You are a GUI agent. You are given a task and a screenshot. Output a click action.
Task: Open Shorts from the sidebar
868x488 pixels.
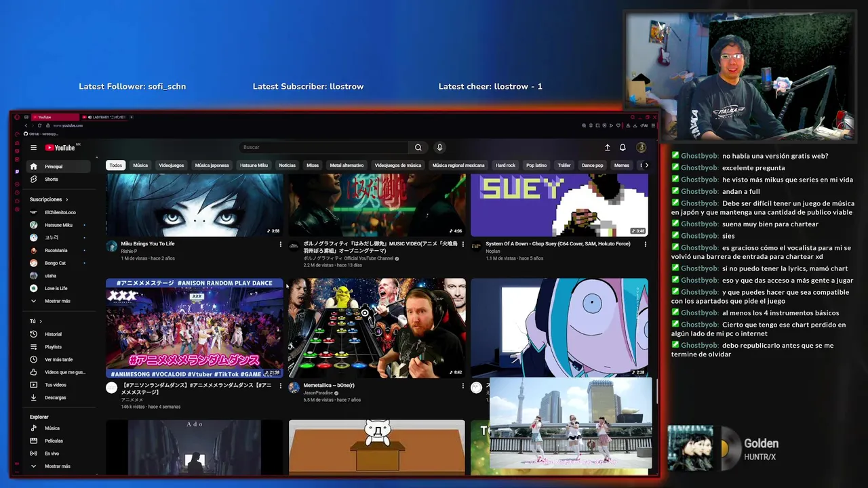58,180
